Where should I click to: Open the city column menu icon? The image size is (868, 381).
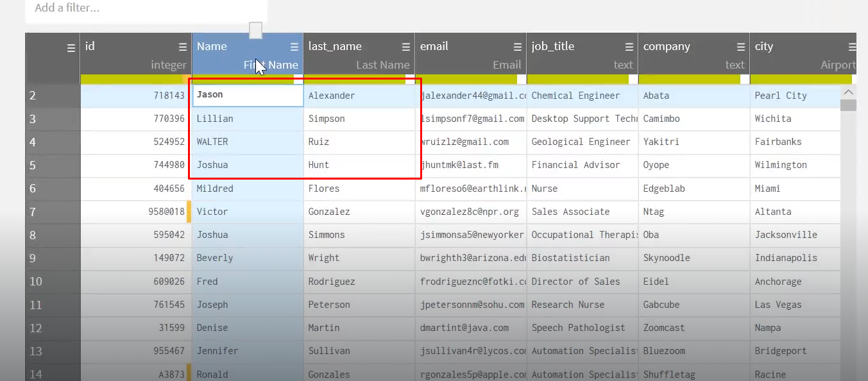(x=852, y=47)
